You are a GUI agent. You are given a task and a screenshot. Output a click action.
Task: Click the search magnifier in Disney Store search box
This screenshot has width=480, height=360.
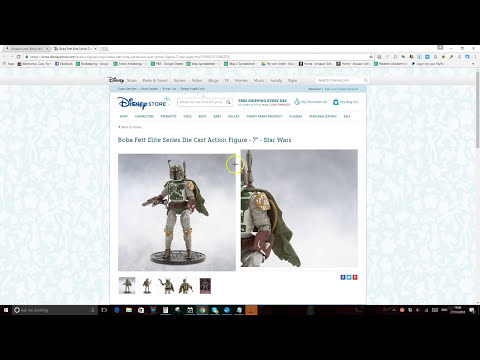[228, 102]
